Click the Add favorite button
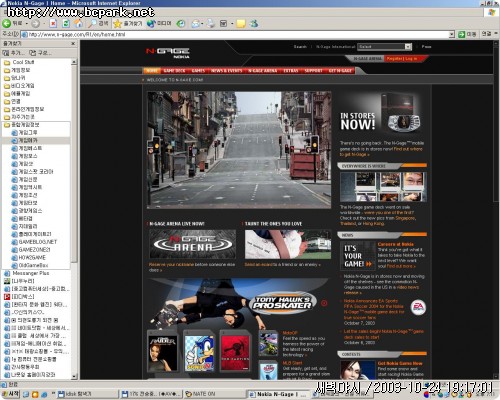This screenshot has width=500, height=400. coord(13,53)
